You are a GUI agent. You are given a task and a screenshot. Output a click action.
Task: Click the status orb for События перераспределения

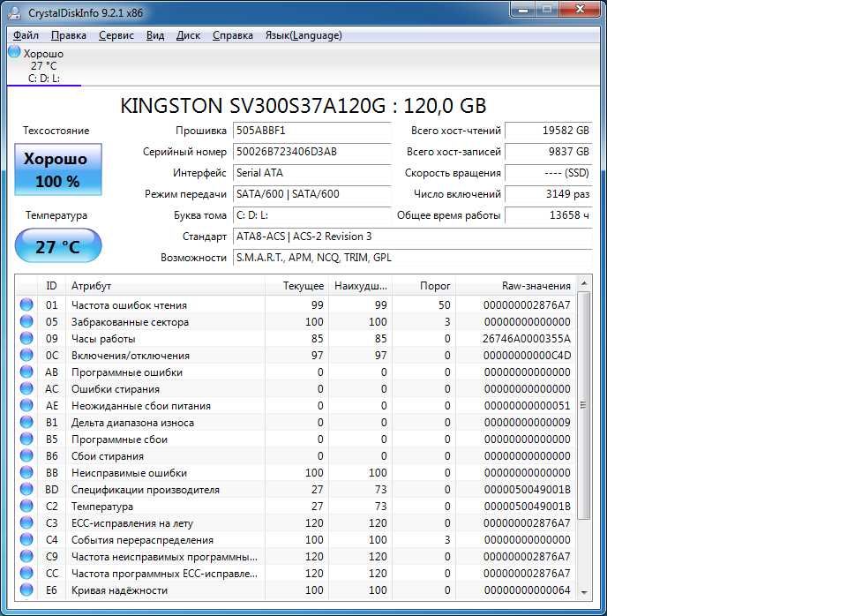[x=26, y=539]
